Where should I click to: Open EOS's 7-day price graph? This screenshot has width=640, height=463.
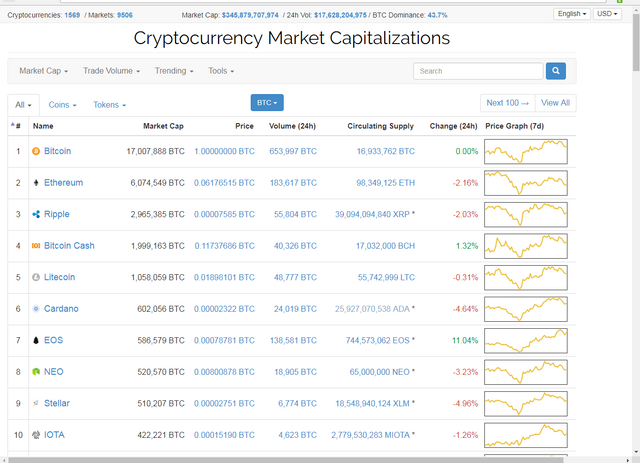tap(526, 341)
